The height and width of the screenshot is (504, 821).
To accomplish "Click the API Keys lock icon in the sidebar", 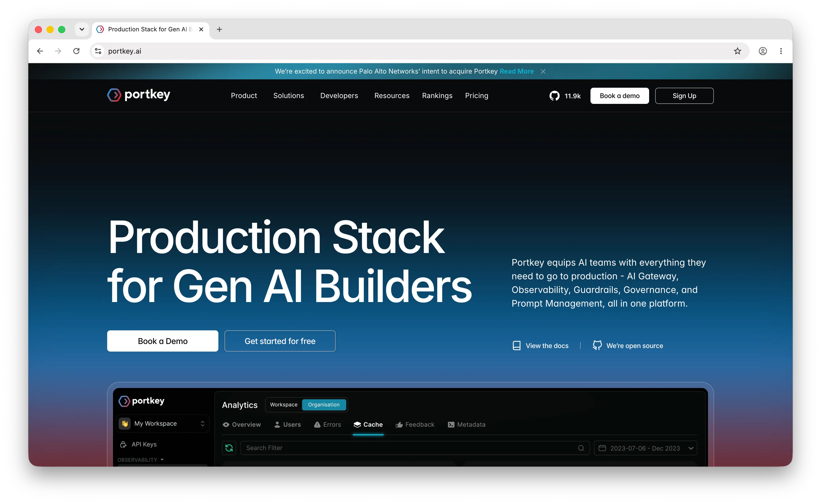I will pyautogui.click(x=123, y=444).
